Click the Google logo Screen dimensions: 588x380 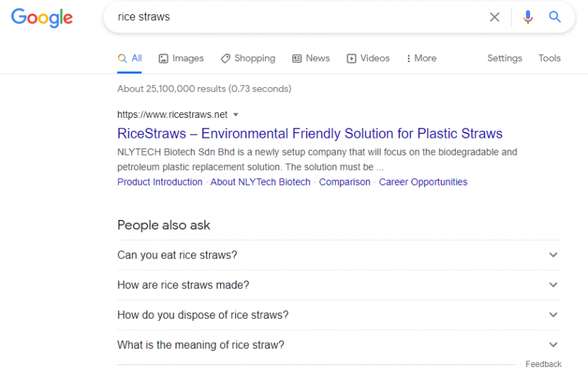click(41, 18)
